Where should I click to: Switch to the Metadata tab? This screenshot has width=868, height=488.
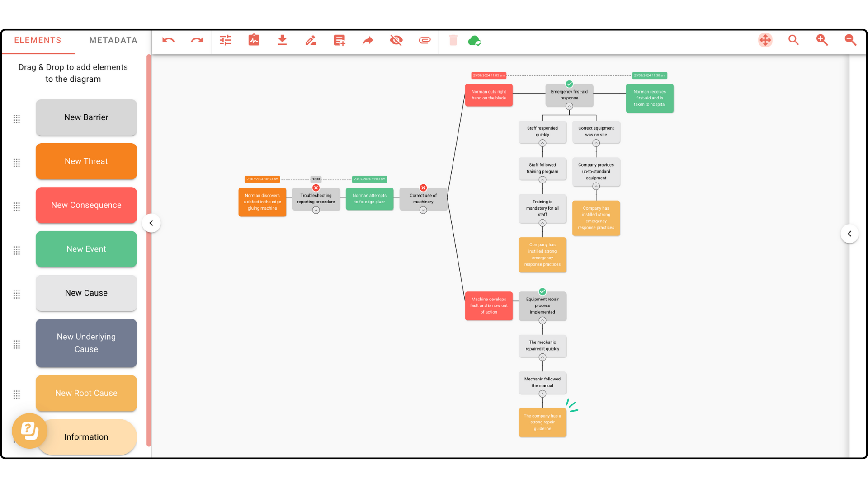click(x=113, y=40)
